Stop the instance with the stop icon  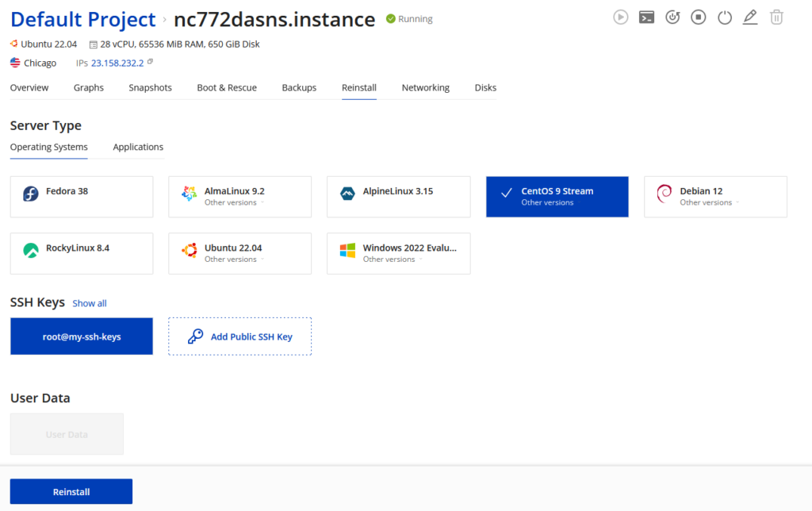(699, 17)
